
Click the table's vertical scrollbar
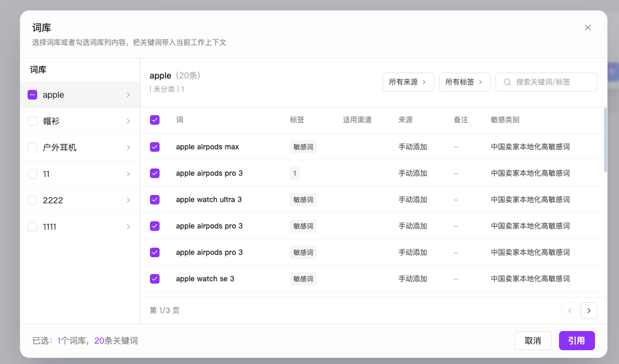click(605, 140)
